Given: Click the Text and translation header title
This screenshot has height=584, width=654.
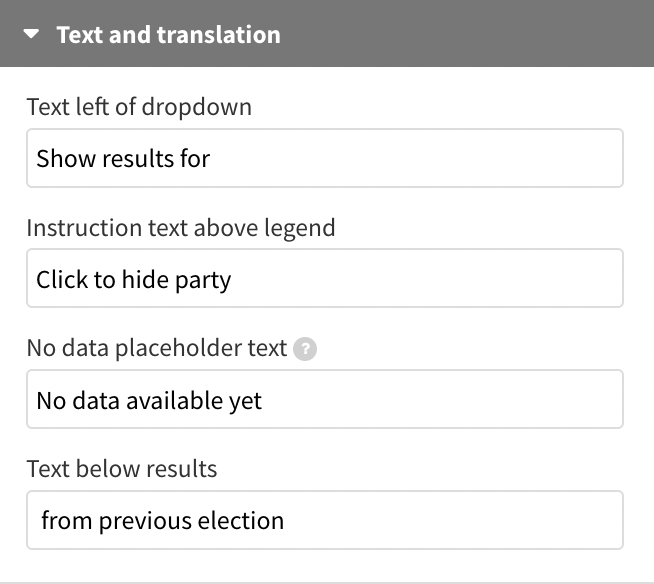Looking at the screenshot, I should pos(169,35).
